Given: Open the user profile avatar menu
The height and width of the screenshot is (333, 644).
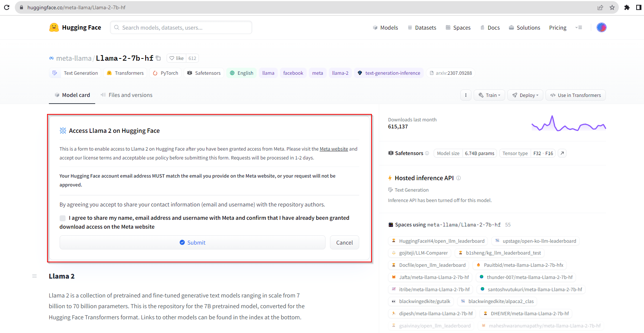Looking at the screenshot, I should coord(601,27).
